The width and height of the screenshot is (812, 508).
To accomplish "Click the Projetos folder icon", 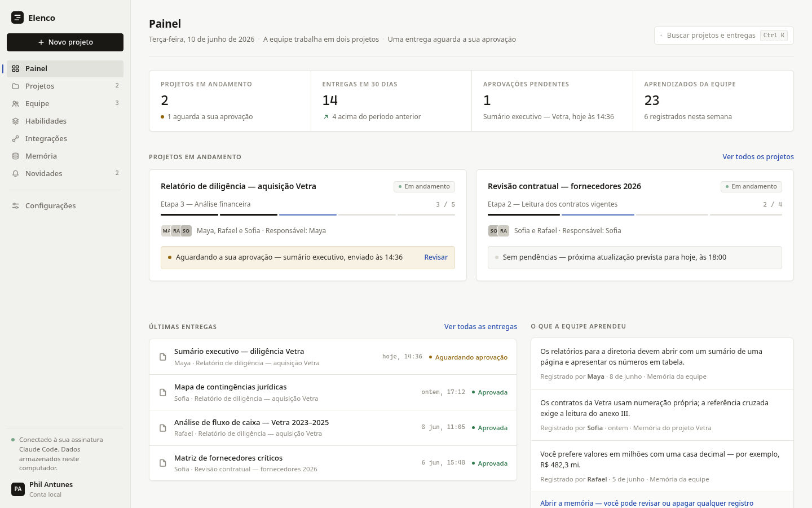I will pos(16,86).
